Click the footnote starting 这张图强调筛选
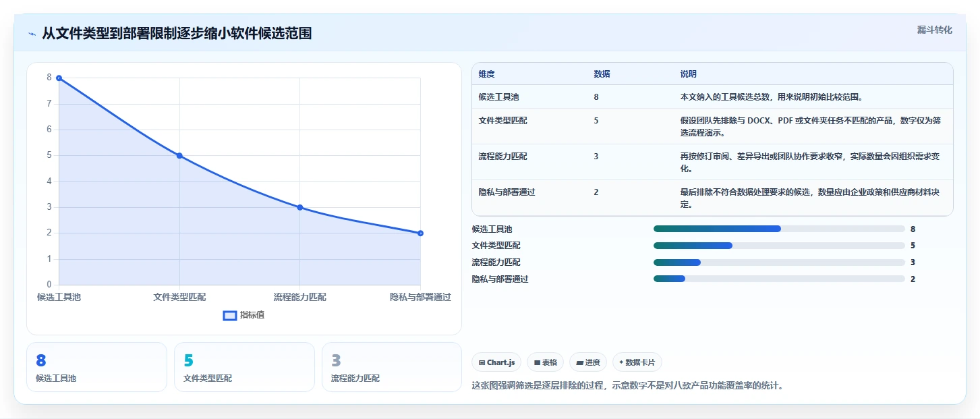 (627, 387)
